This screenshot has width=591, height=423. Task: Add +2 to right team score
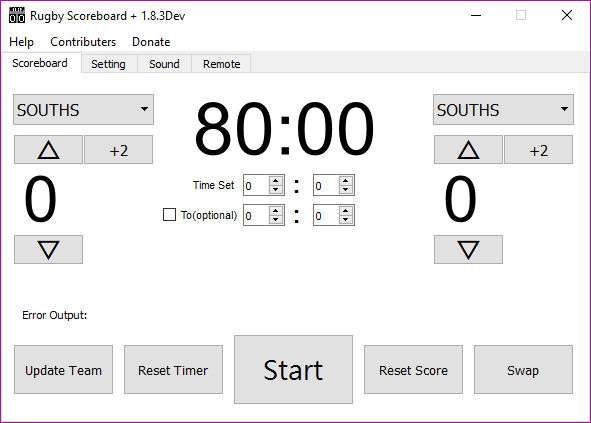[538, 150]
